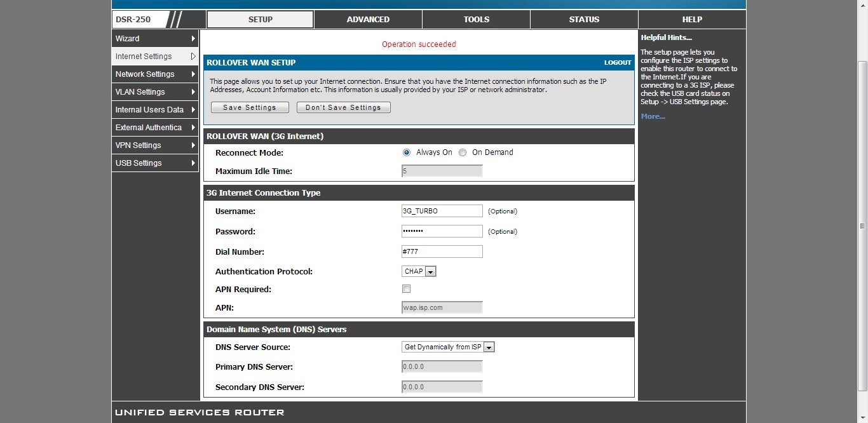Open the More... helpful hints link
The height and width of the screenshot is (423, 868).
[653, 117]
